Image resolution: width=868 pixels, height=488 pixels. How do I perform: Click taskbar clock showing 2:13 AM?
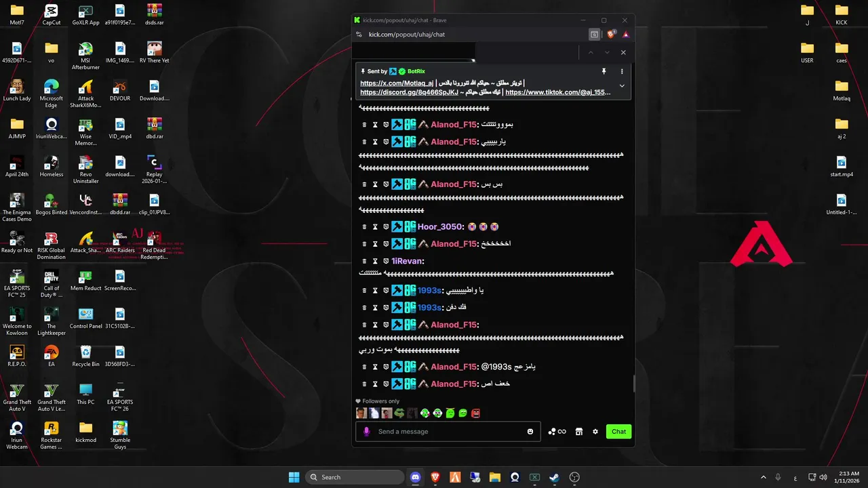848,477
